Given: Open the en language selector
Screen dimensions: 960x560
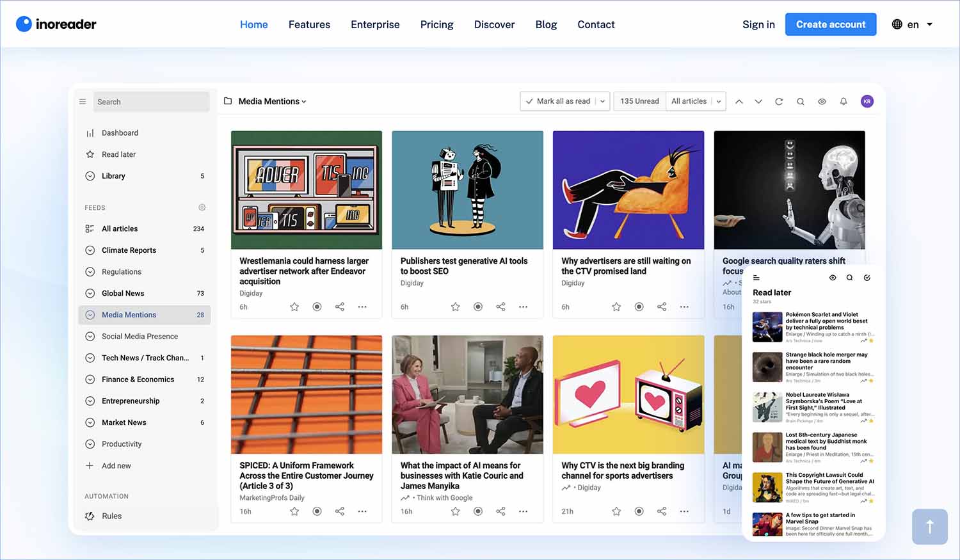Looking at the screenshot, I should (x=913, y=24).
